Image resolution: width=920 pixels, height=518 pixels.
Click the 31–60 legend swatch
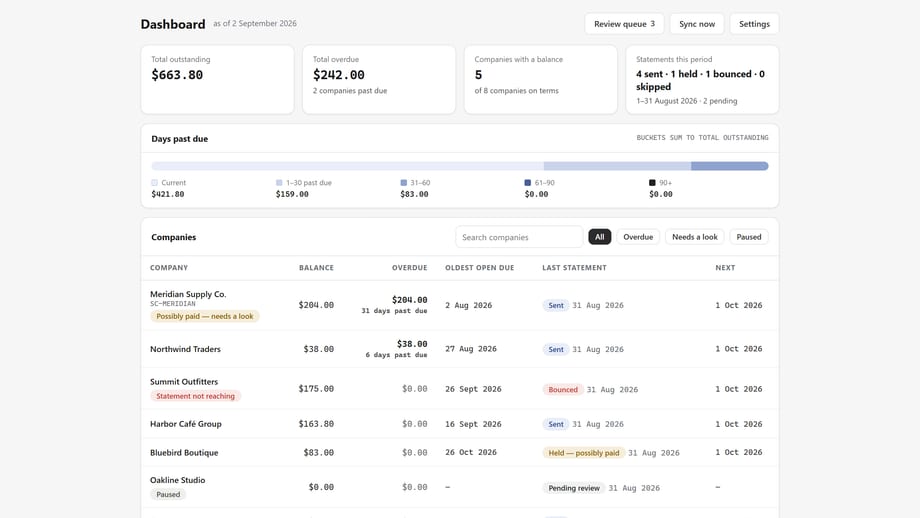click(x=403, y=182)
